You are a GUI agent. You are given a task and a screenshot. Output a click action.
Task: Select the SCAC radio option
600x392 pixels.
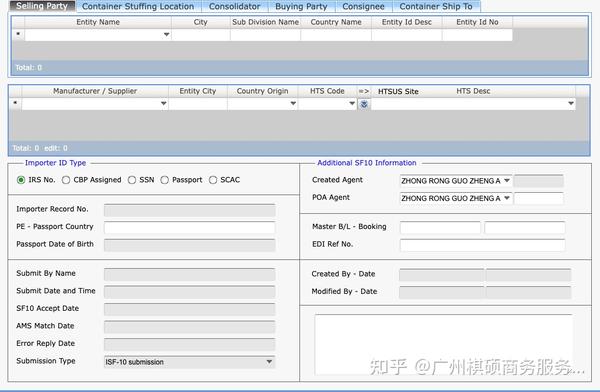[213, 180]
